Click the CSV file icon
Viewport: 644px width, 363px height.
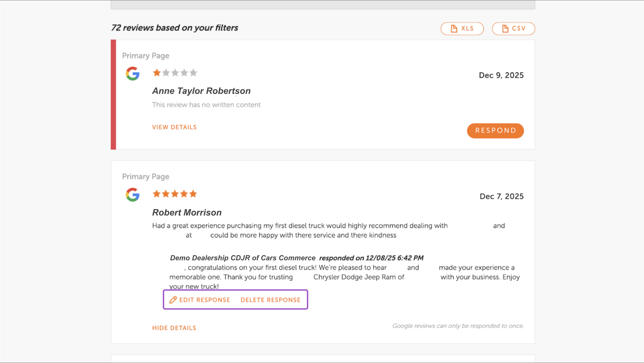(x=505, y=29)
